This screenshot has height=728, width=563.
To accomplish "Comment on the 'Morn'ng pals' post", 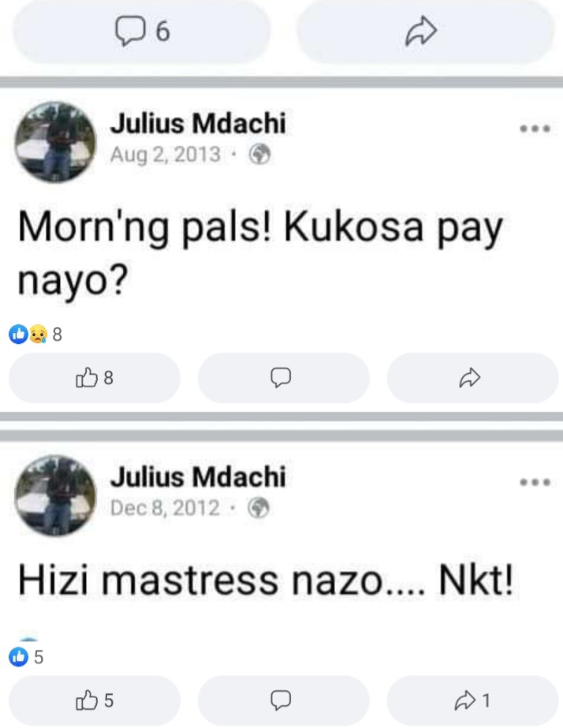I will coord(283,378).
